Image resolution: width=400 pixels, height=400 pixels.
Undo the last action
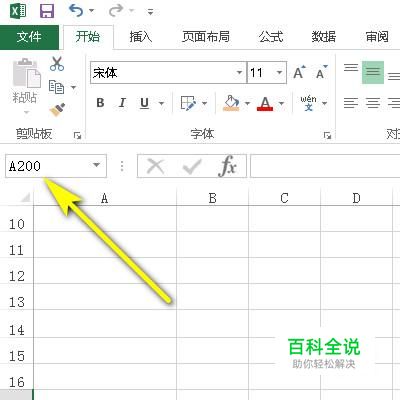(76, 11)
